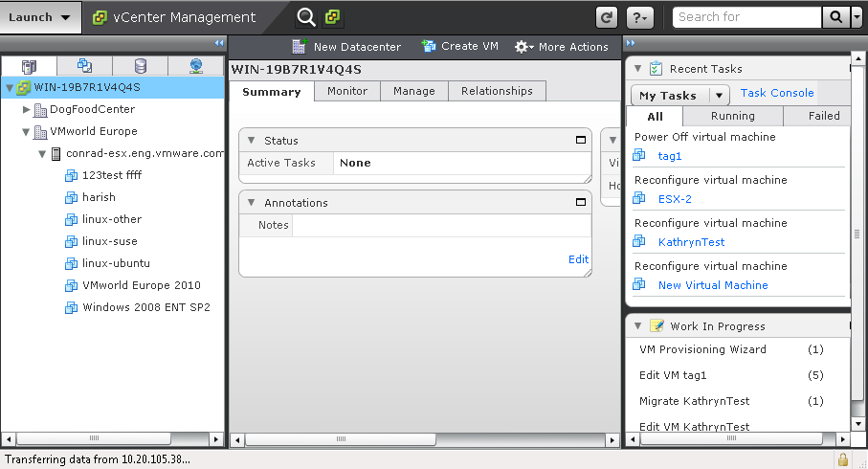
Task: Open the More Actions gear menu
Action: (x=562, y=47)
